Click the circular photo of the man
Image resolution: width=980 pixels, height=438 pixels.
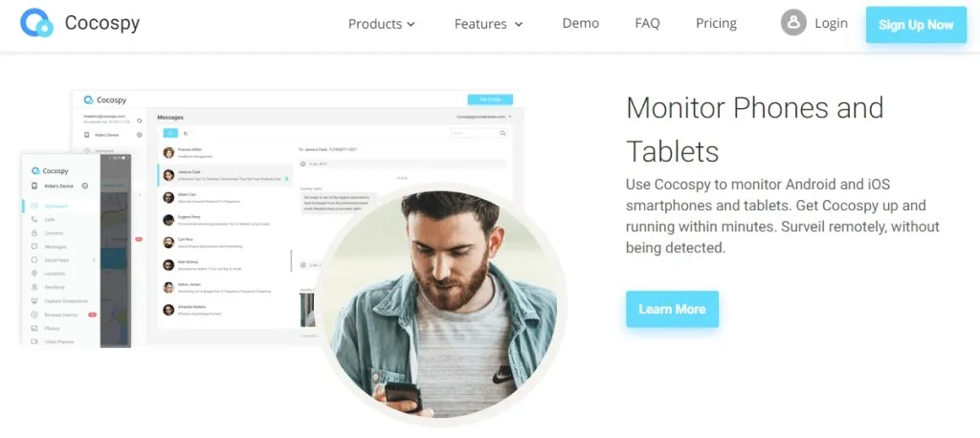(x=442, y=304)
